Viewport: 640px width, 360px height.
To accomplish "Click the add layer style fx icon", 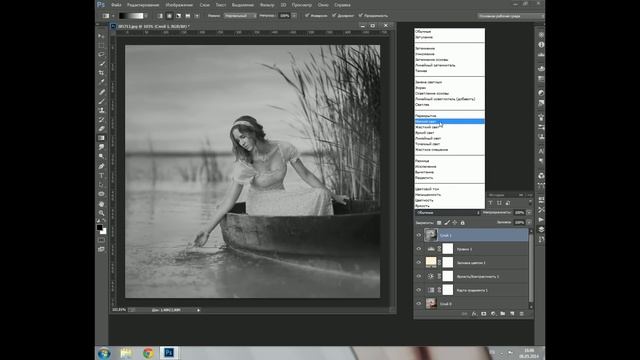I will click(x=474, y=314).
